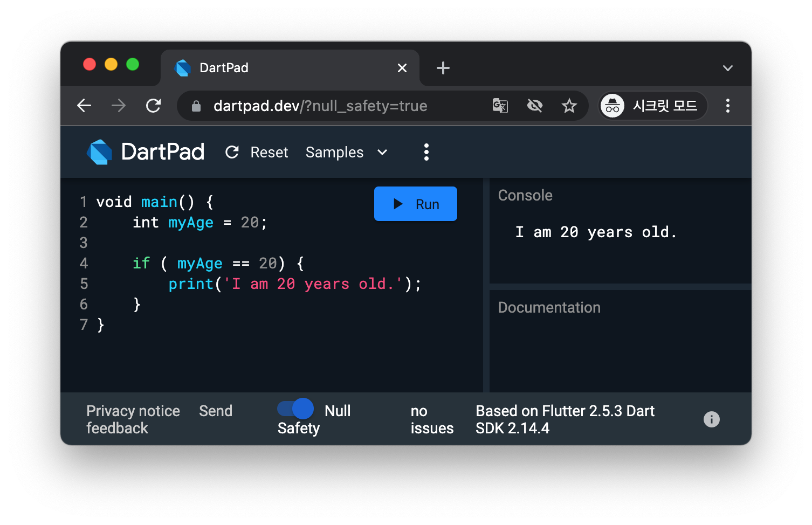The height and width of the screenshot is (525, 812).
Task: Click the 시크릿 모드 incognito button
Action: pos(653,106)
